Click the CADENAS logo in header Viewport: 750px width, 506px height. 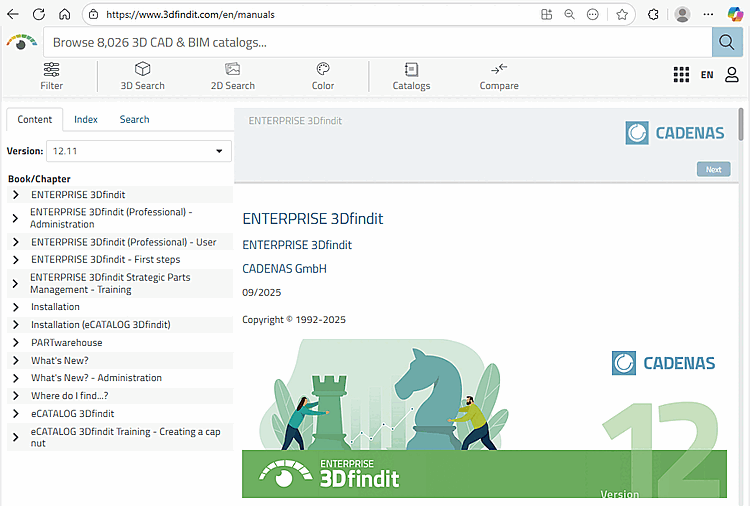pos(675,133)
